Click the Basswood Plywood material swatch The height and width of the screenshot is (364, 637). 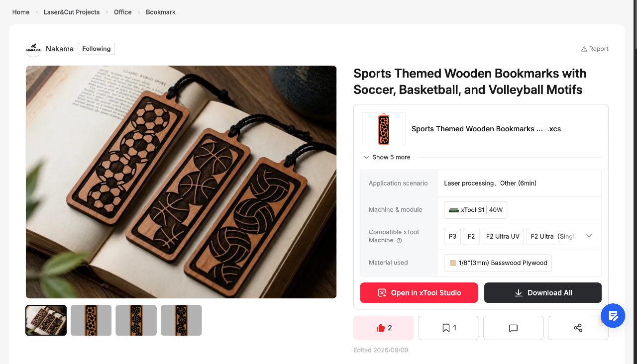(453, 263)
